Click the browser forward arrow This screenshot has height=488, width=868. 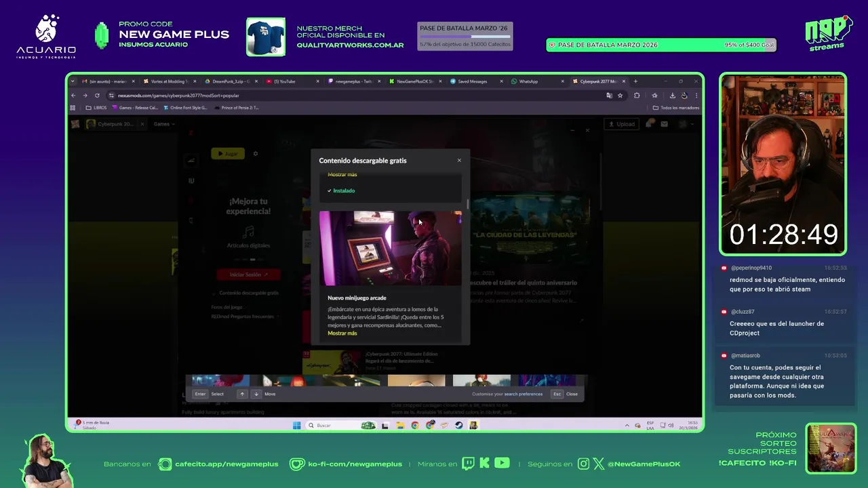[85, 96]
